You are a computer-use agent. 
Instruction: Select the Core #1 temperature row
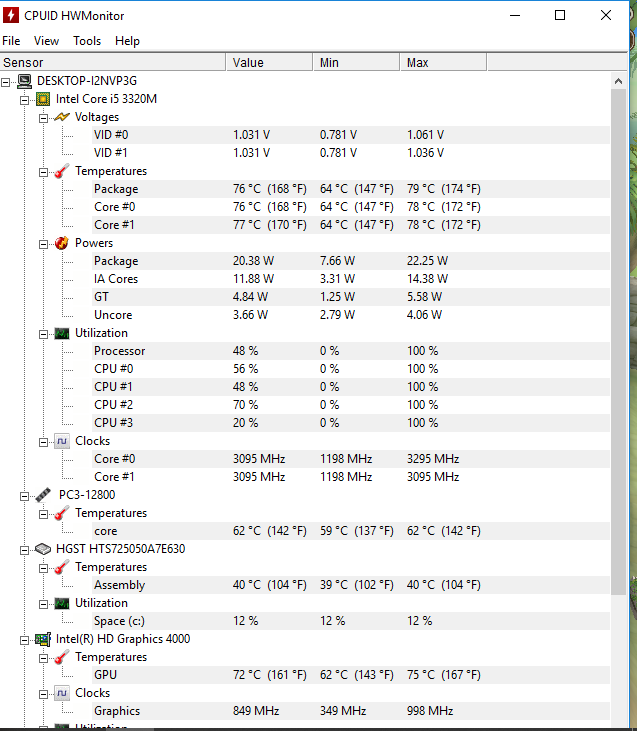tap(351, 225)
